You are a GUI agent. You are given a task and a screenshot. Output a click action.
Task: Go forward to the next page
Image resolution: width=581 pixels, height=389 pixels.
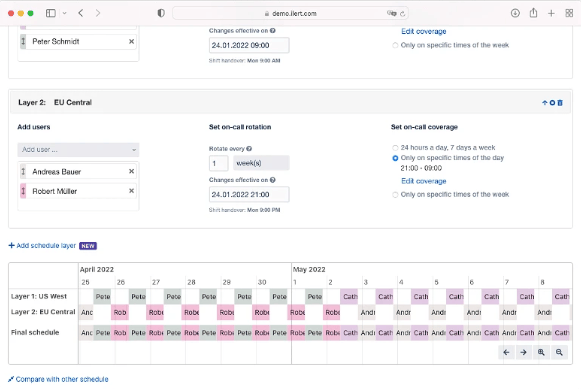[x=98, y=13]
